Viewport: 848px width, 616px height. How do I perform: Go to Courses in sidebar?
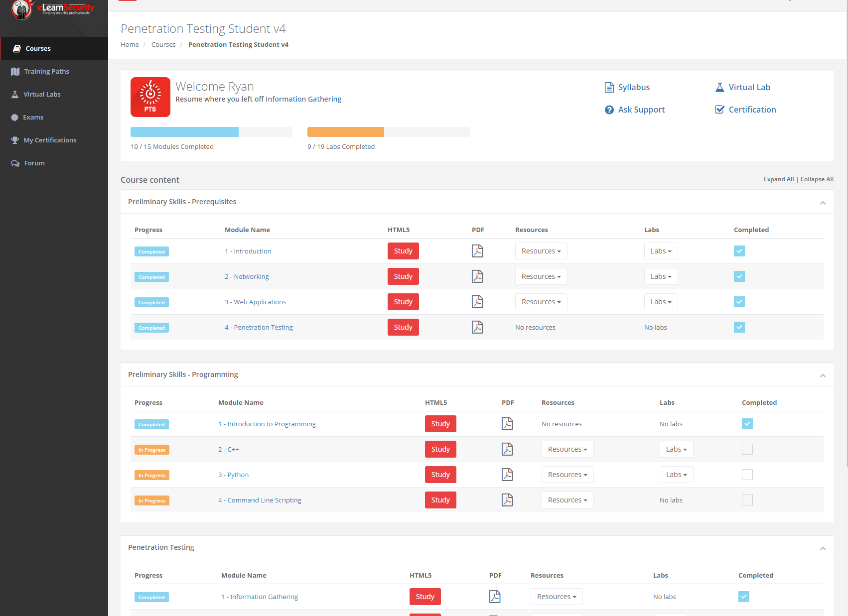point(54,48)
